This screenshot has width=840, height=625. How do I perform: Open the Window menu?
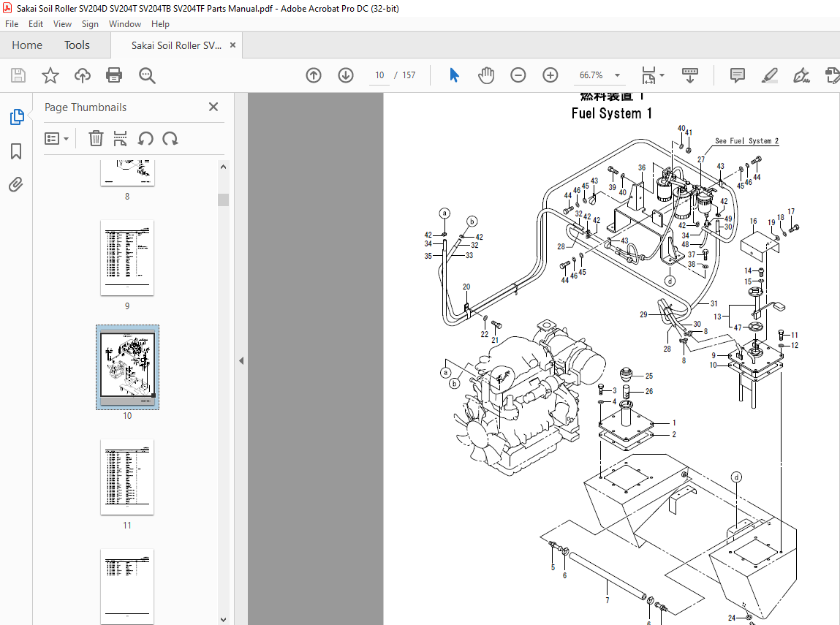[125, 24]
